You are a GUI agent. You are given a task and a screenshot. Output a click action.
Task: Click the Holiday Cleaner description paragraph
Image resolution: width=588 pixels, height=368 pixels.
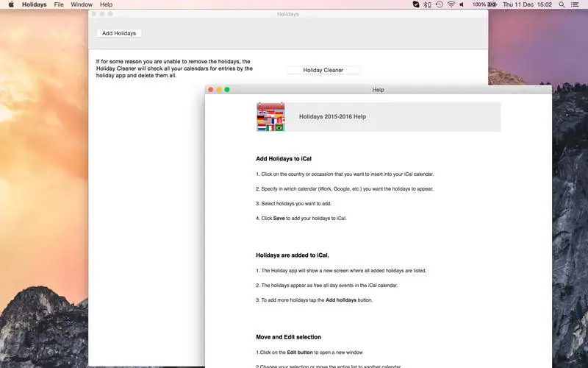pyautogui.click(x=174, y=68)
